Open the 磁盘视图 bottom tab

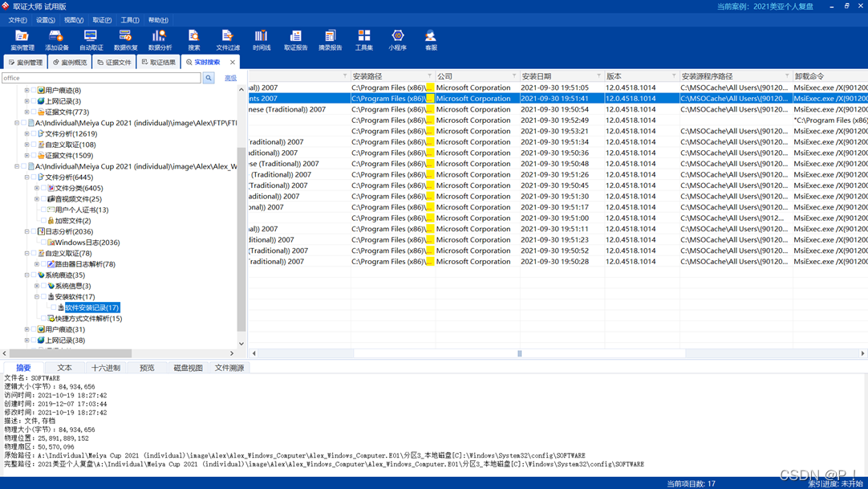coord(189,368)
